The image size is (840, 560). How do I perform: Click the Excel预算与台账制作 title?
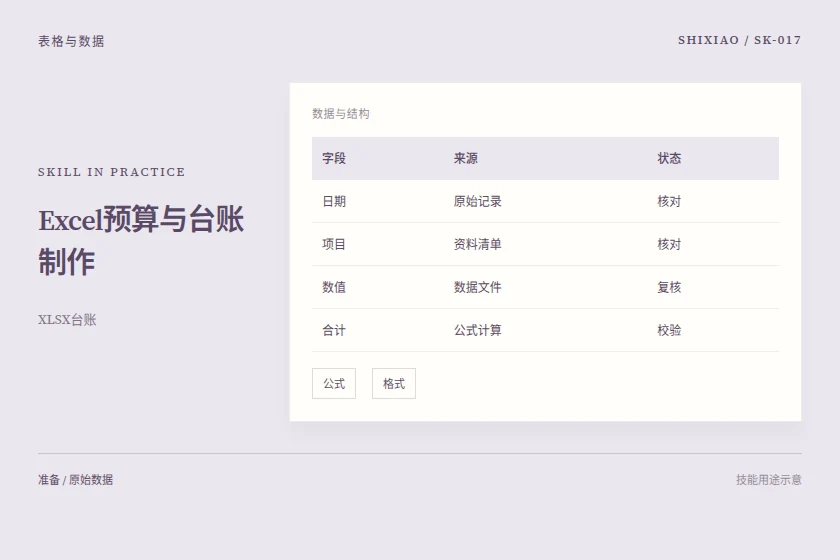pos(141,241)
